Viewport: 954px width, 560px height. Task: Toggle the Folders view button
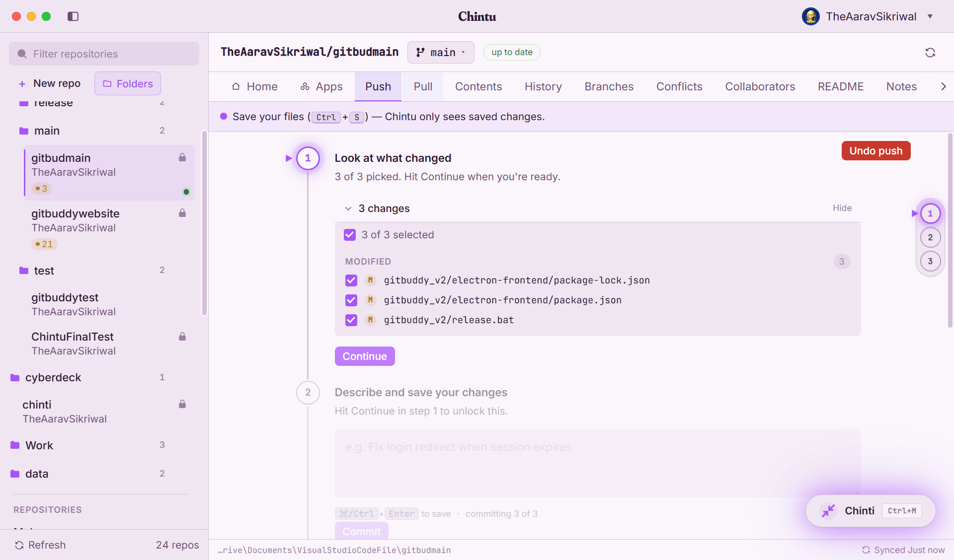click(128, 83)
